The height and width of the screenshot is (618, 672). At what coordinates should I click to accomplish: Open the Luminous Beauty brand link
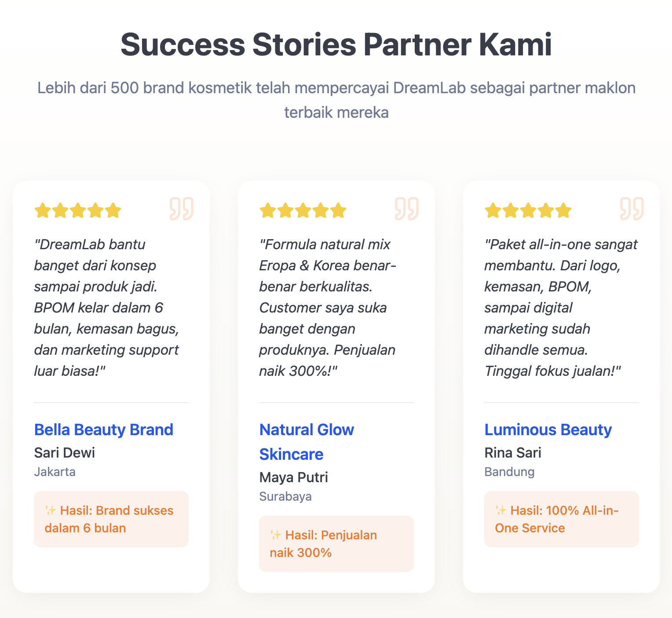[x=548, y=429]
